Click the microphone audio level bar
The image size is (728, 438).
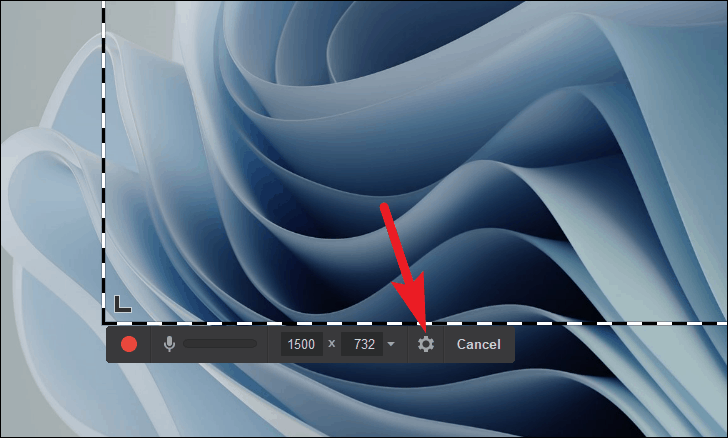point(220,344)
